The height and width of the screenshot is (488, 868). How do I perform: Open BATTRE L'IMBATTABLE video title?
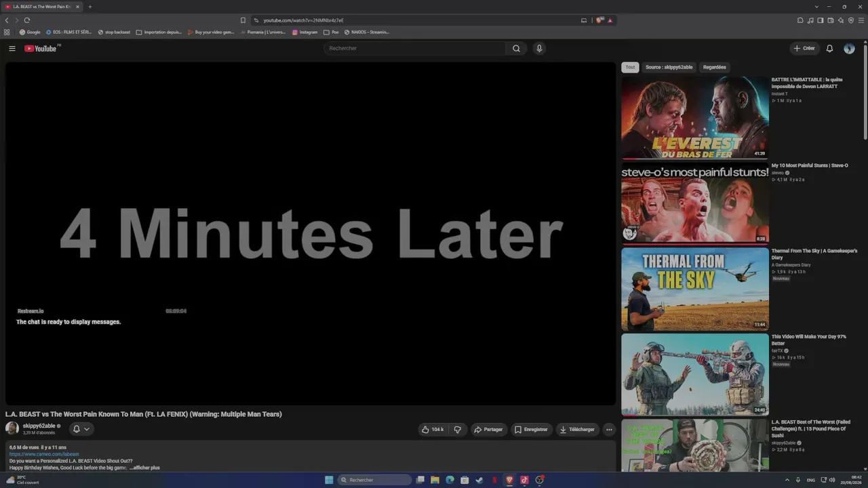807,83
